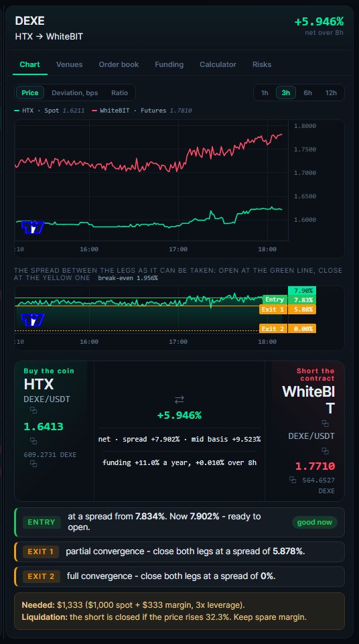Set the chart range to 1h
Image resolution: width=359 pixels, height=644 pixels.
265,93
